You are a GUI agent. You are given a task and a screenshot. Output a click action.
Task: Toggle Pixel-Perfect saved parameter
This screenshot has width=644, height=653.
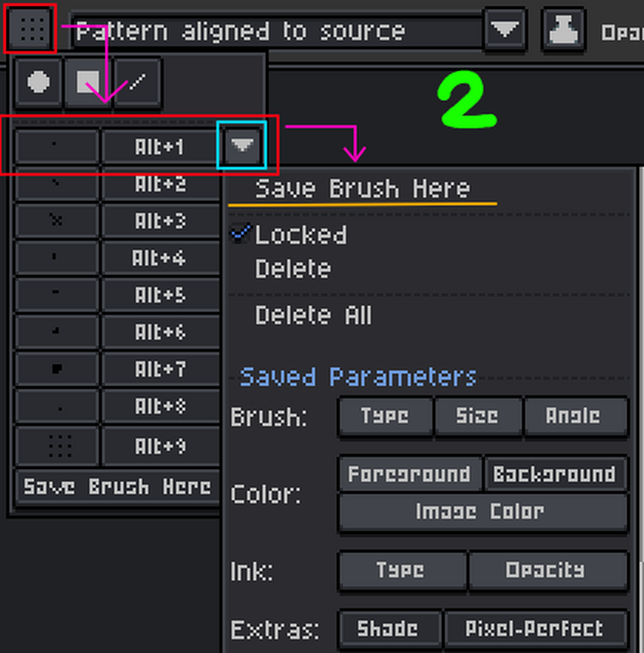tap(535, 629)
